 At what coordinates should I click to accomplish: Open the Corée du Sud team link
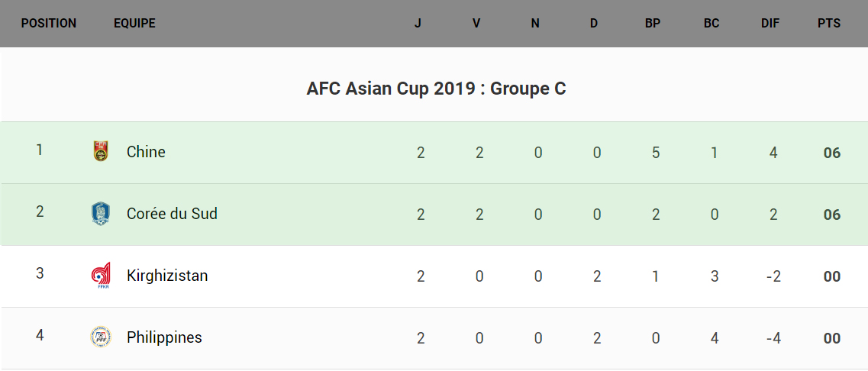(x=172, y=214)
